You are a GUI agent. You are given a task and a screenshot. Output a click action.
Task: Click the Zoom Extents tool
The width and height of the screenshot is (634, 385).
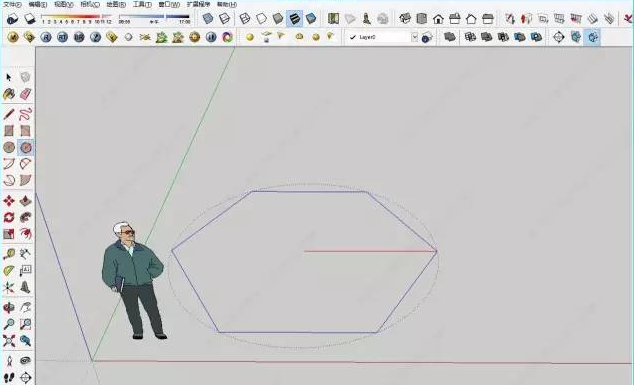[9, 341]
